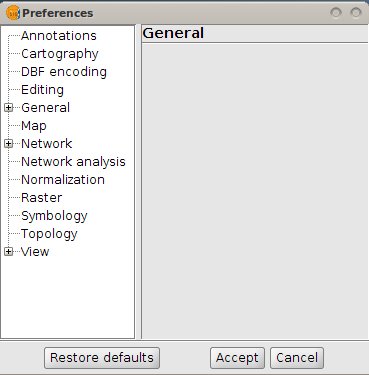Select Annotations in preferences tree

pos(59,36)
